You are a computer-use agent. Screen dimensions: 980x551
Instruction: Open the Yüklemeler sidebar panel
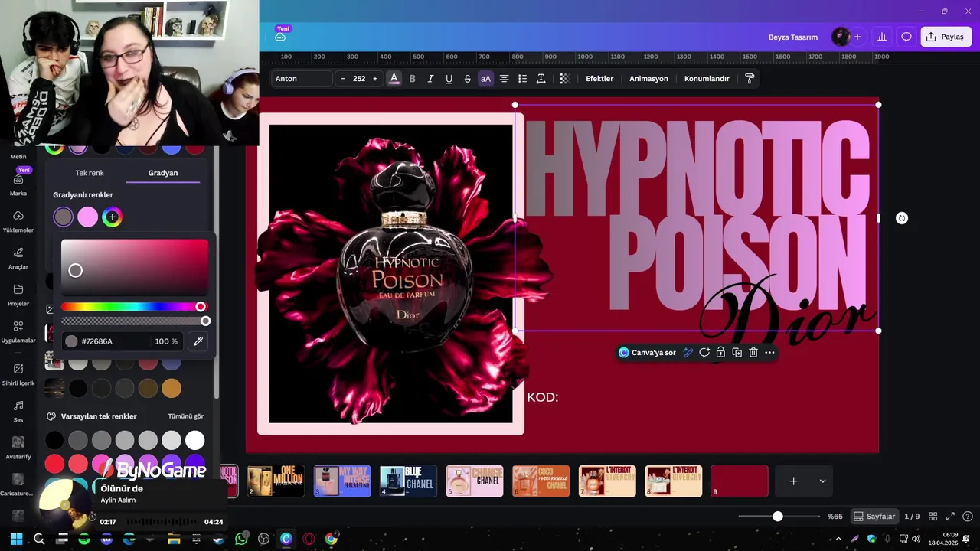[18, 221]
